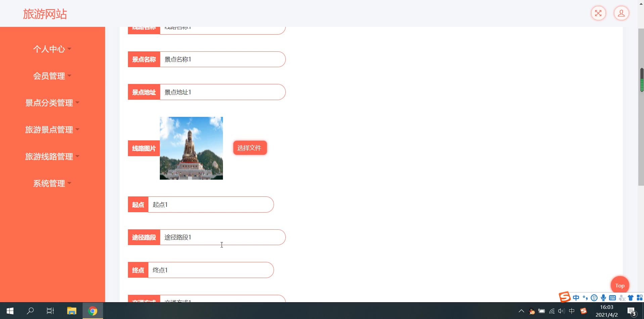Click the Top back-to-top button
Viewport: 644px width, 319px height.
coord(620,285)
